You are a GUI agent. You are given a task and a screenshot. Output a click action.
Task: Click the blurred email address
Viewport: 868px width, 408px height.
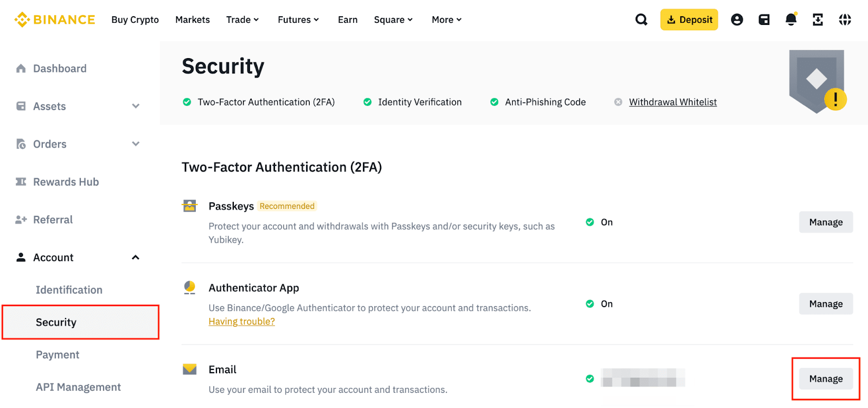[x=643, y=378]
